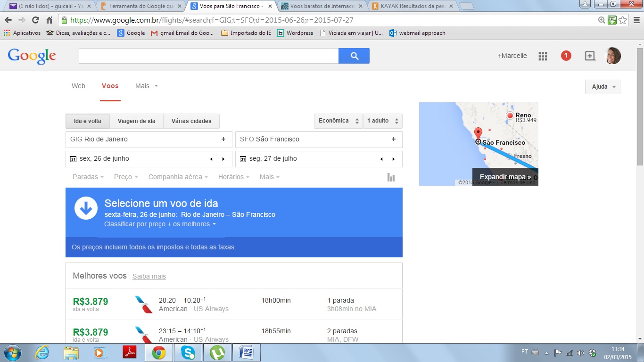Select the Várias cidades trip type
This screenshot has height=362, width=644.
[191, 121]
